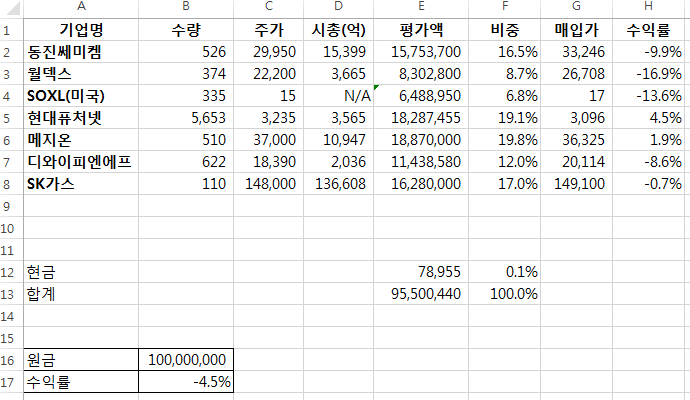This screenshot has width=690, height=400.
Task: Select the whole sheet with the corner triangle
Action: pyautogui.click(x=12, y=8)
